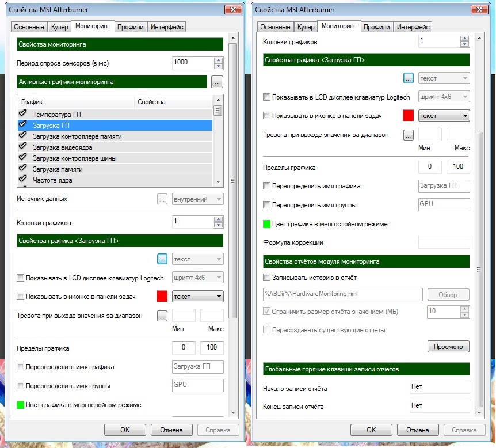Enable Записывать историю в отчёт checkbox
496x448 pixels.
coord(266,278)
